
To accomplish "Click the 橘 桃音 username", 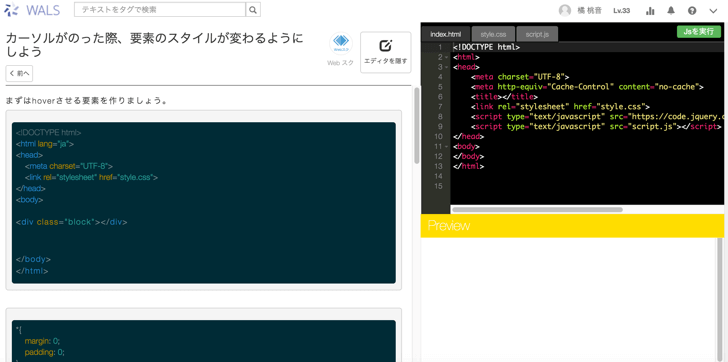I will pos(589,11).
